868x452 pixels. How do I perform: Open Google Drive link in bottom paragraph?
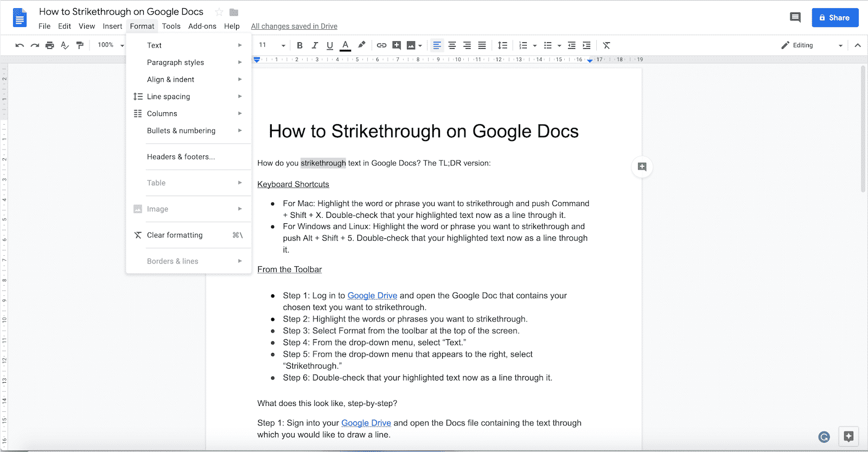[x=366, y=423]
